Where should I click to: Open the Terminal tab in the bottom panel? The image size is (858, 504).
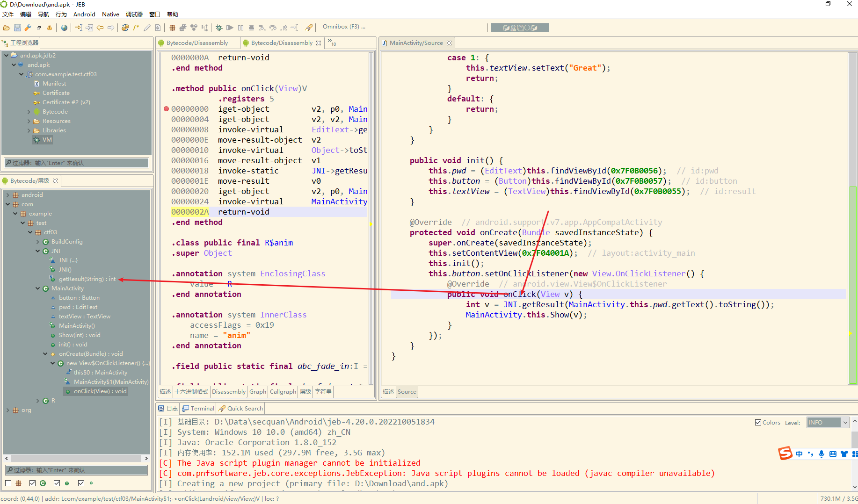point(198,408)
